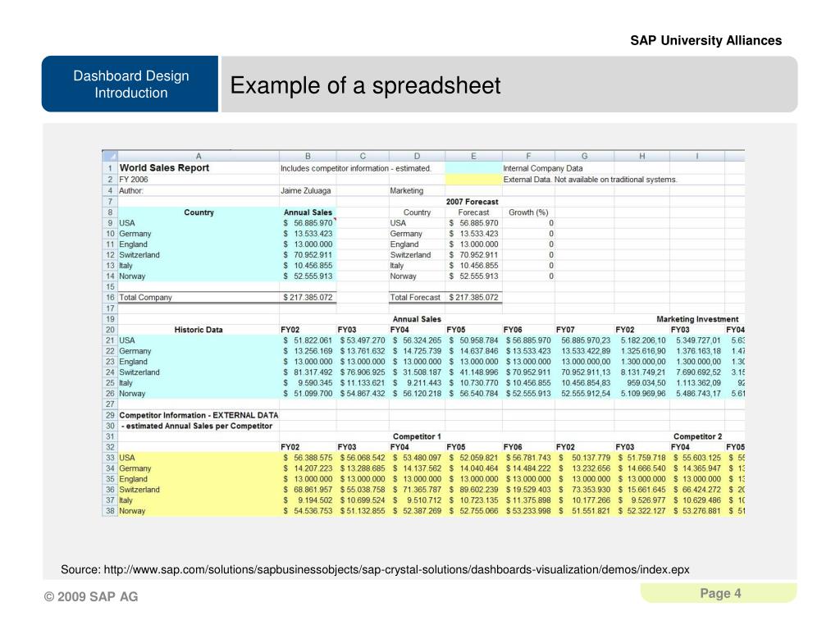This screenshot has width=840, height=630.
Task: Click the Competitor 1 heading cell
Action: (417, 436)
